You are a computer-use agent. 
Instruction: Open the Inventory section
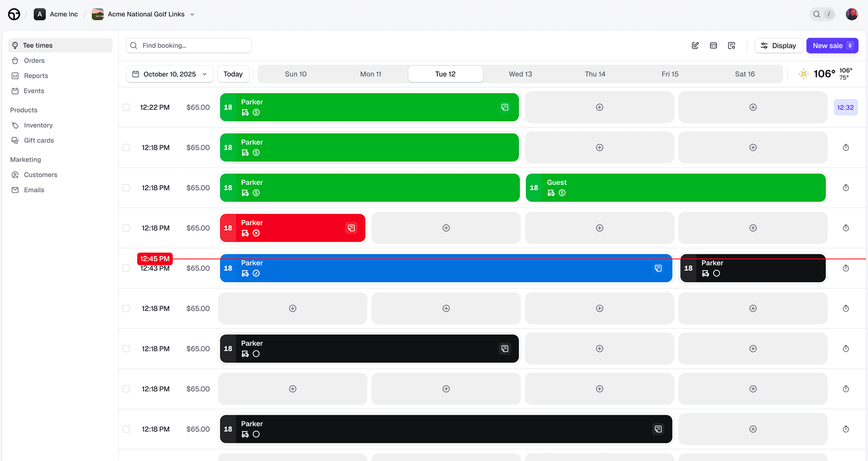[x=38, y=125]
